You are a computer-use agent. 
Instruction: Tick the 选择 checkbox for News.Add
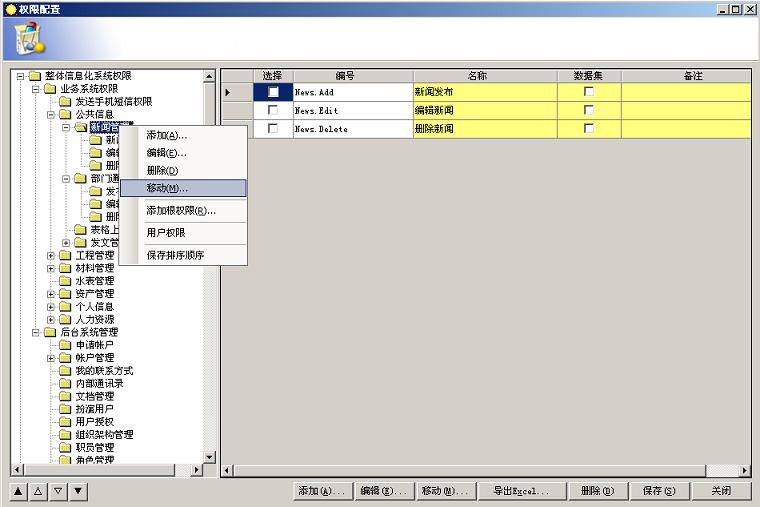coord(273,92)
